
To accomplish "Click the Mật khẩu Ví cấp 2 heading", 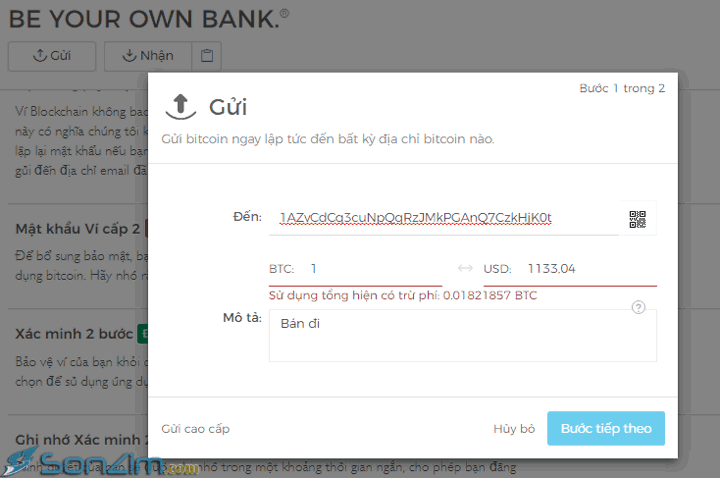I will (x=78, y=229).
